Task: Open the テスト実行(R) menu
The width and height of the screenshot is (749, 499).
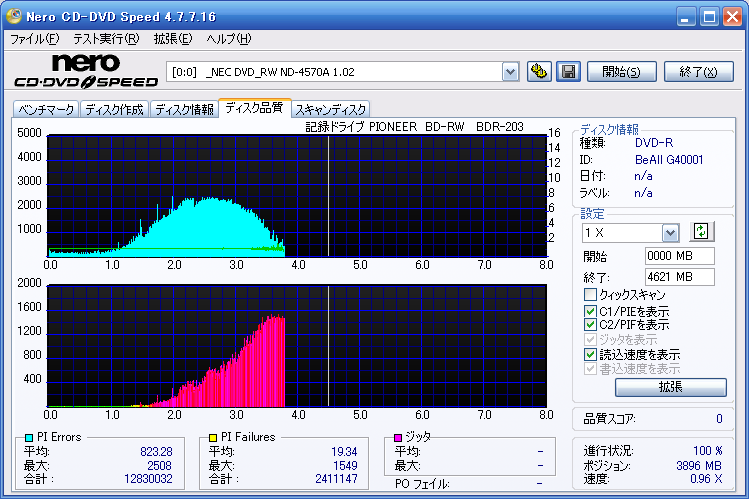Action: (x=106, y=39)
